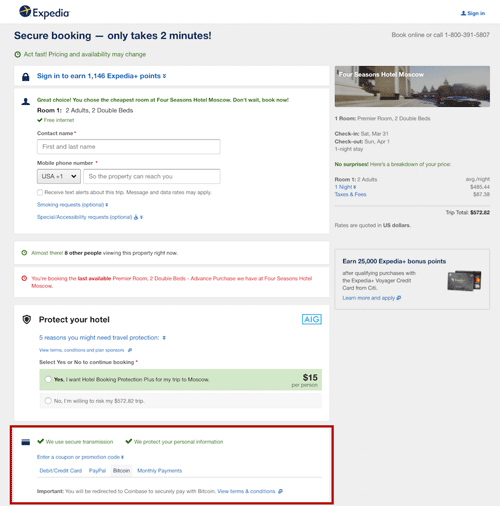The width and height of the screenshot is (500, 506).
Task: Open the Taxes & Fees link
Action: point(350,194)
